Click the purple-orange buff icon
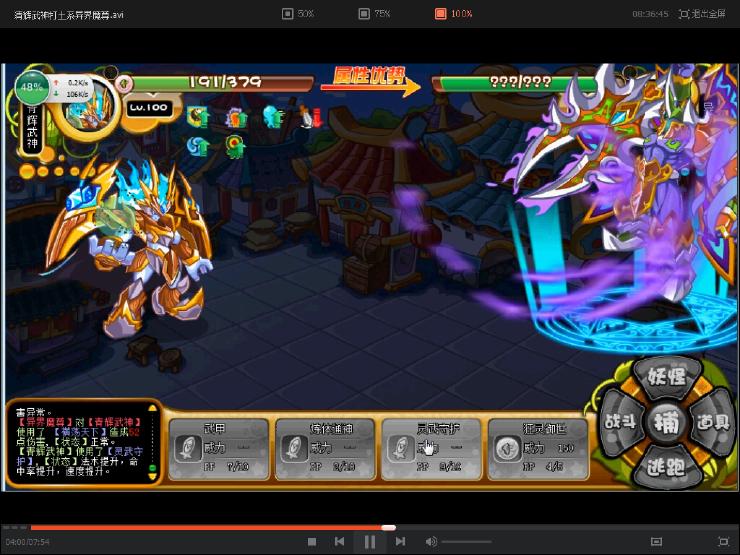 (235, 117)
